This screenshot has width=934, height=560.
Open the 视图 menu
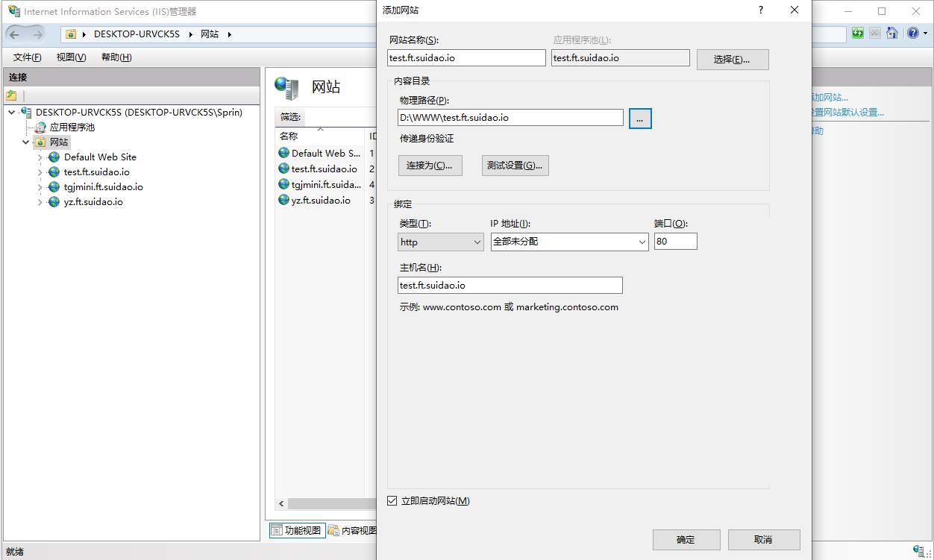pos(71,57)
